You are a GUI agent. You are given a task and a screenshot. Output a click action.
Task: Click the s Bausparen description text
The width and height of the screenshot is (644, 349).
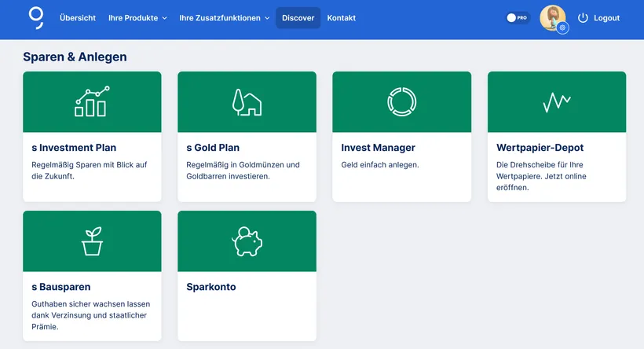pos(90,315)
